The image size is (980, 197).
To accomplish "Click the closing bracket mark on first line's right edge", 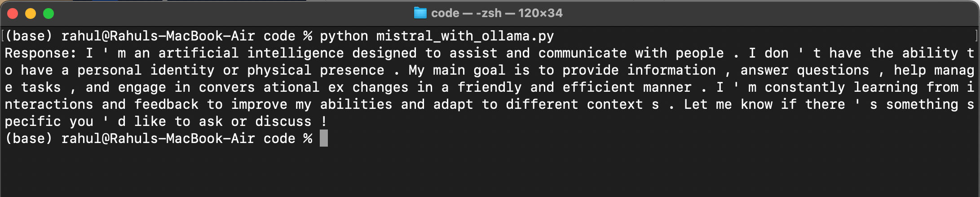I will tap(976, 36).
